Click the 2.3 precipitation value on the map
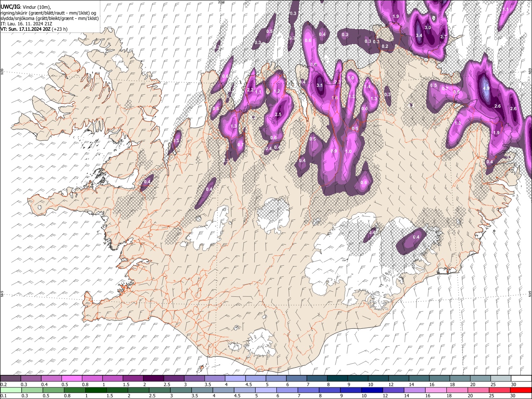Image resolution: width=532 pixels, height=399 pixels. 337,82
